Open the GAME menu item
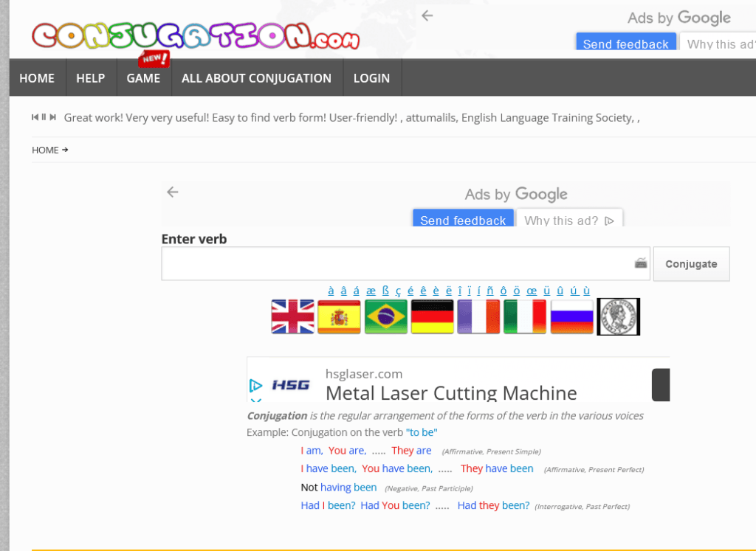This screenshot has width=756, height=551. tap(144, 78)
